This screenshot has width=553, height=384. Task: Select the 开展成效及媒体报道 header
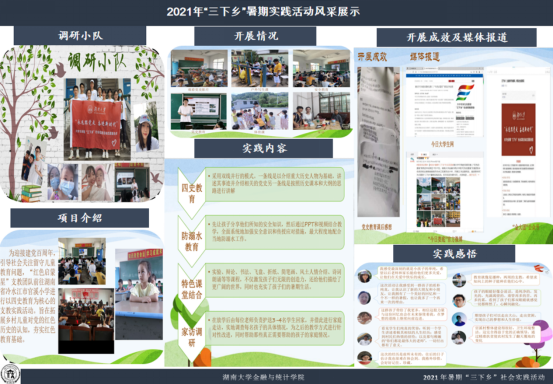456,37
